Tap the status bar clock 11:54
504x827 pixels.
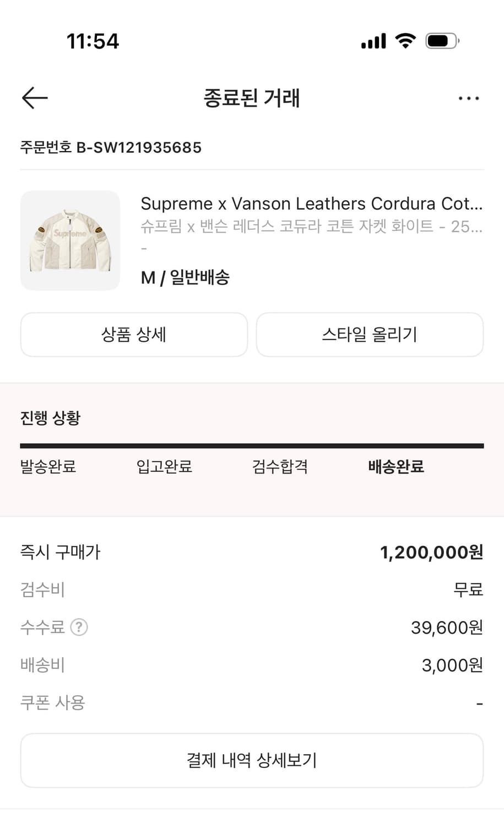[x=93, y=41]
